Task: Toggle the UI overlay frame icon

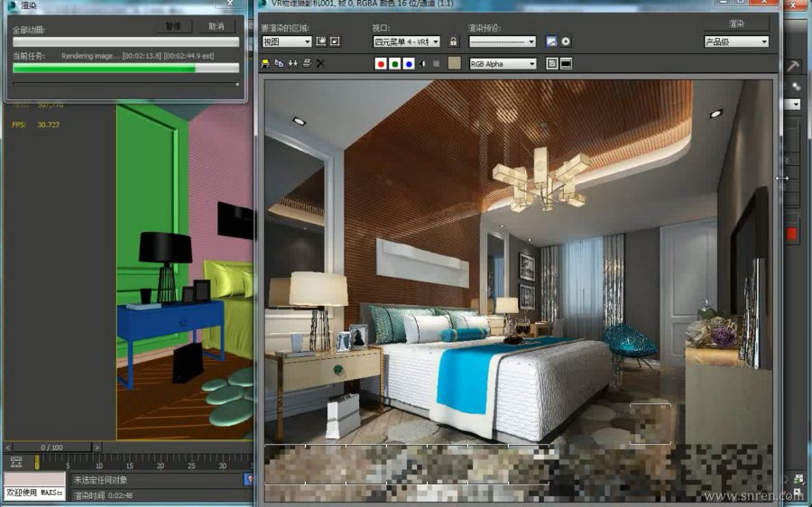Action: (552, 64)
